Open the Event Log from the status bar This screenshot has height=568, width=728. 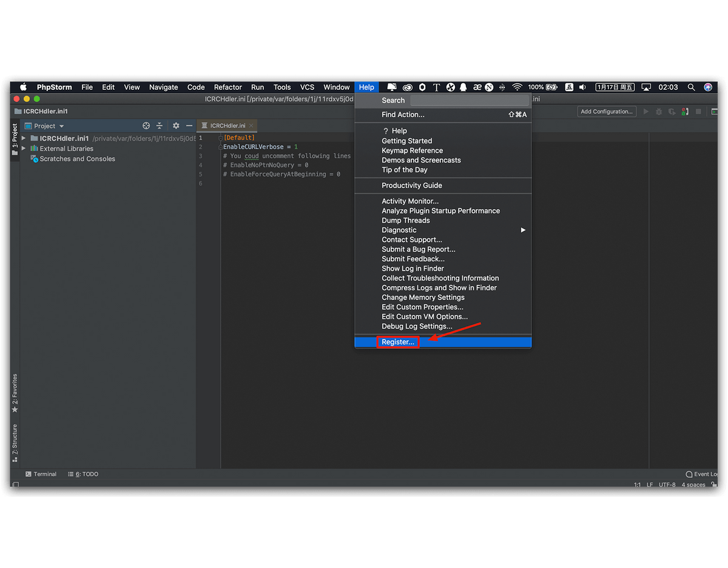[x=701, y=474]
